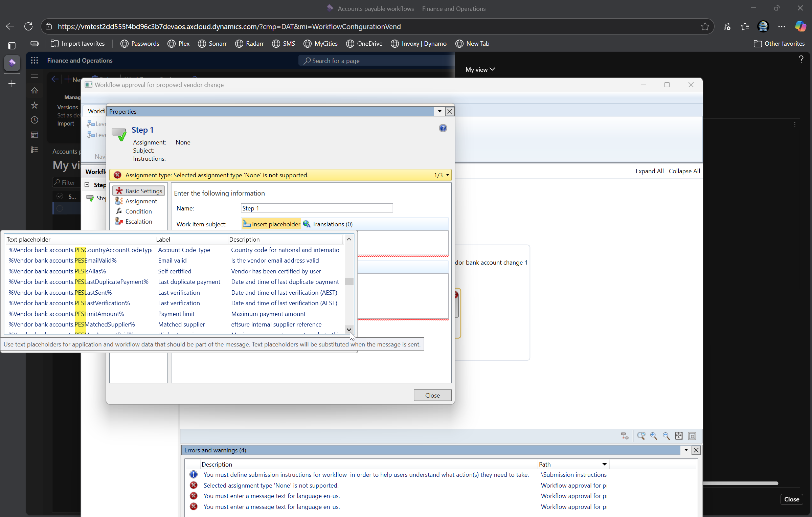Open Favorites star in the navigation rail
The image size is (812, 517).
(x=35, y=105)
